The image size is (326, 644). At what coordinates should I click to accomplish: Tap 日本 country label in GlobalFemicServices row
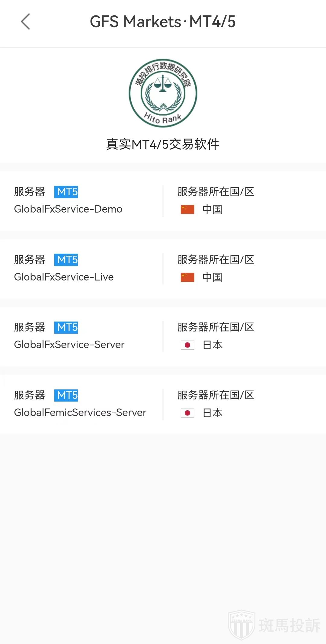point(212,413)
